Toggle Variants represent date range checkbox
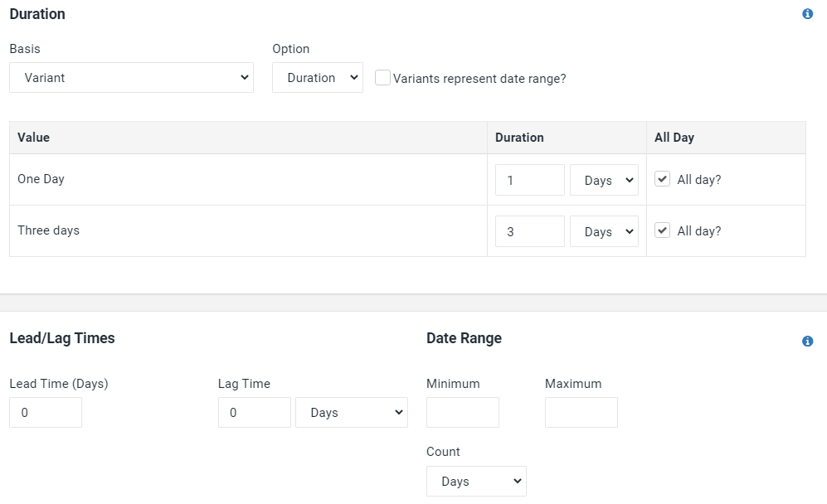 [x=382, y=77]
